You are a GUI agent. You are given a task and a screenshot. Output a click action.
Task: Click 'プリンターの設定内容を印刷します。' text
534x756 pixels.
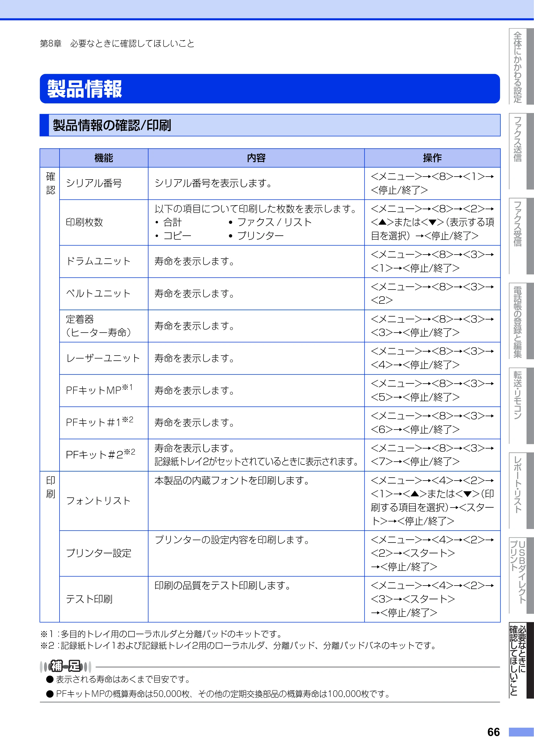232,540
